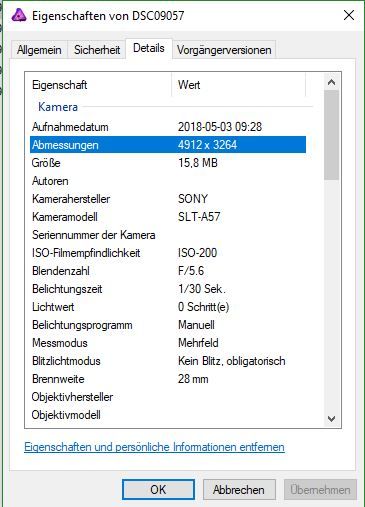The width and height of the screenshot is (365, 507).
Task: Select the Kamerahersteller property row
Action: [x=168, y=199]
